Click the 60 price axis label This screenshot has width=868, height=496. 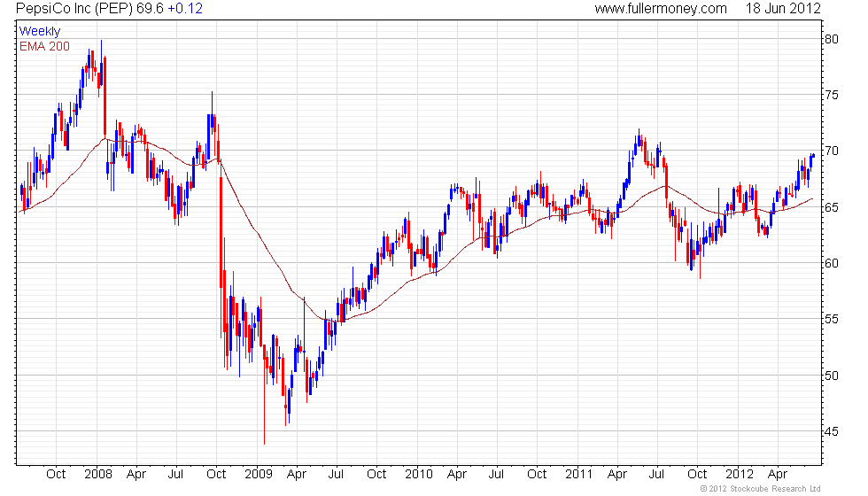point(832,263)
